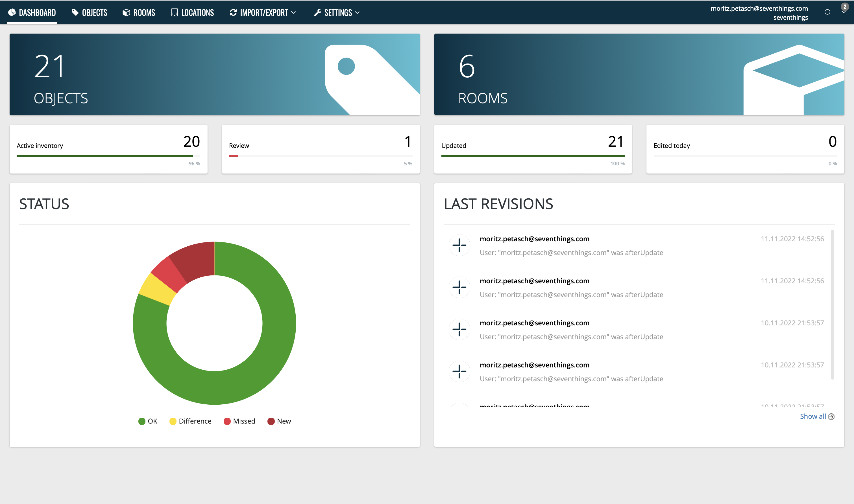Open the Review card
This screenshot has height=504, width=854.
point(321,149)
